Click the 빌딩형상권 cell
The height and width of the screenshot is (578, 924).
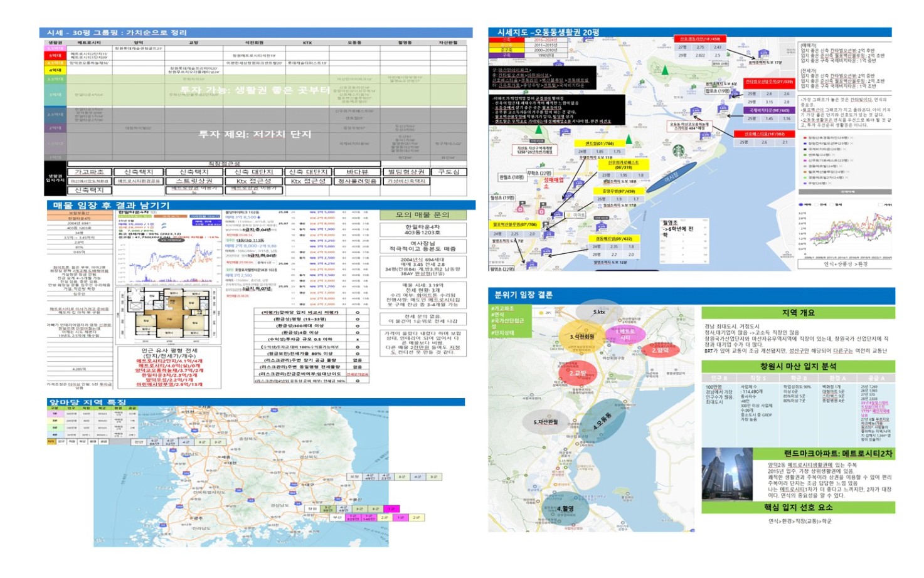click(406, 172)
